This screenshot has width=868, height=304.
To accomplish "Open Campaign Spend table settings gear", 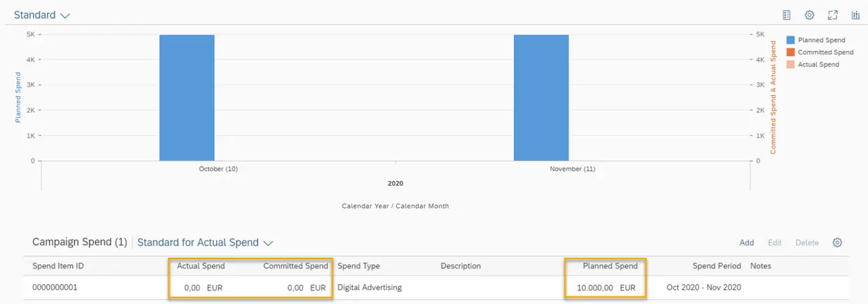I will coord(837,242).
